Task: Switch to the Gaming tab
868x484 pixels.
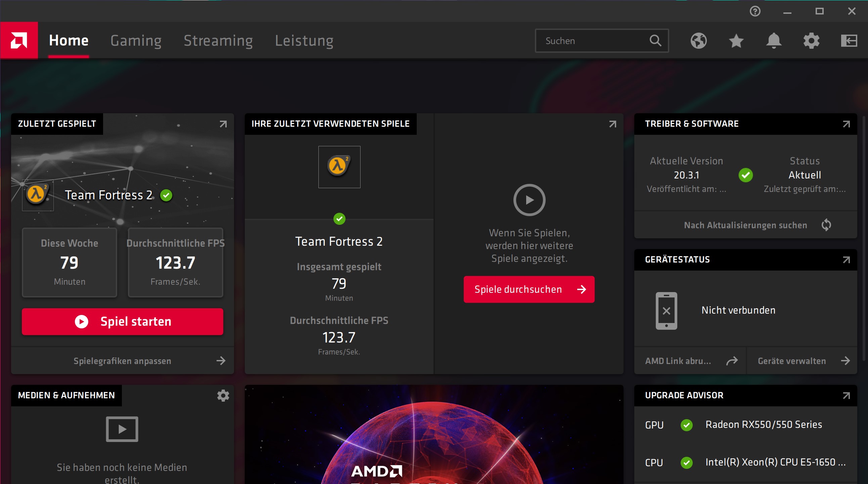Action: (136, 40)
